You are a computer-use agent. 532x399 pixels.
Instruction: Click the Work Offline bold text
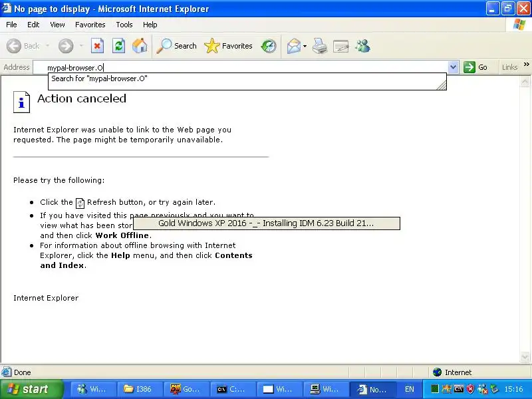tap(122, 235)
